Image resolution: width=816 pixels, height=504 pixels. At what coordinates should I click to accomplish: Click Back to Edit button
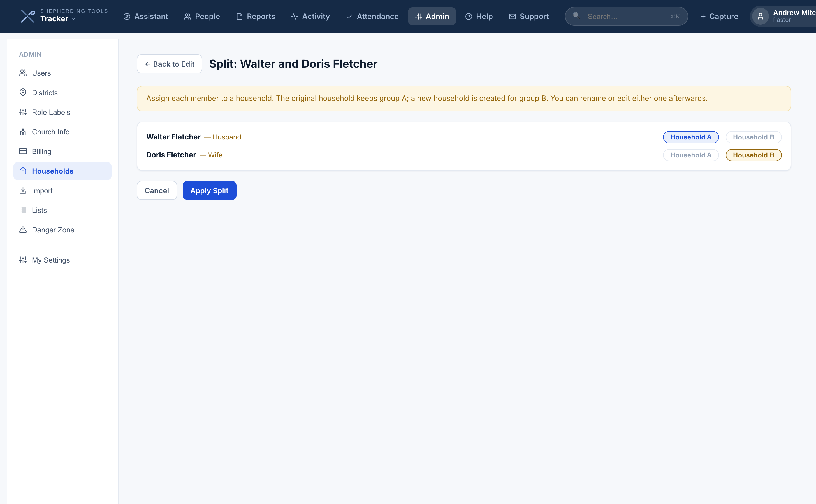pos(170,64)
